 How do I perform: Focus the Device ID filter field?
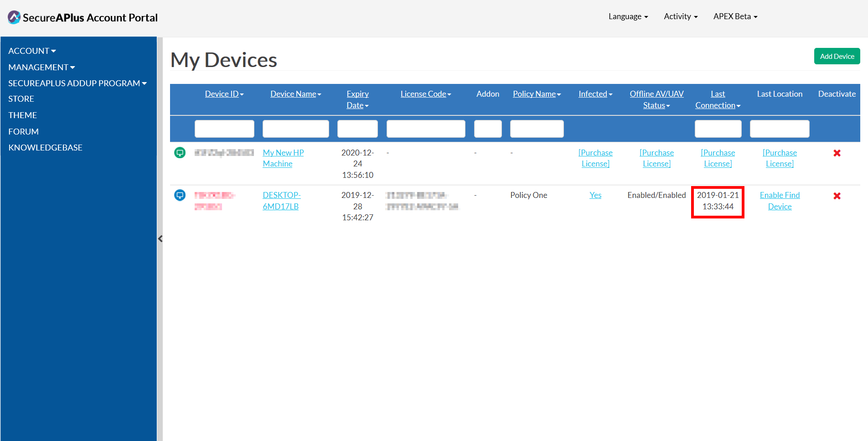tap(224, 129)
